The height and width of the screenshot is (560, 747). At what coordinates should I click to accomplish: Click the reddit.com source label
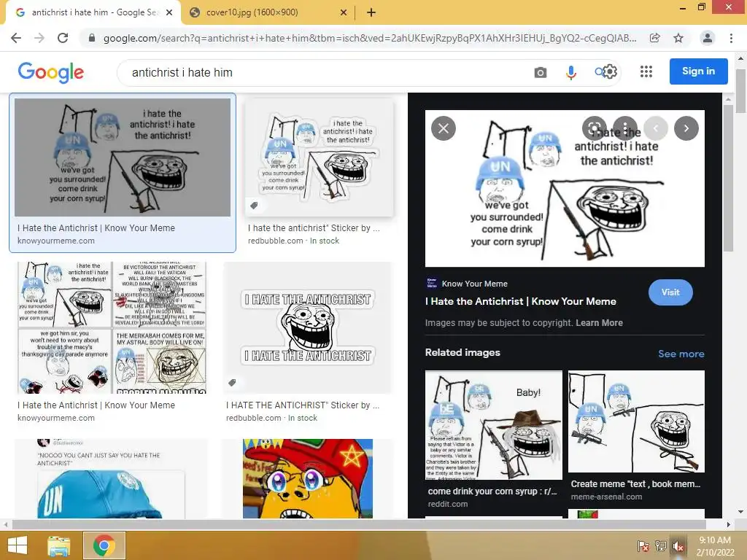tap(447, 504)
